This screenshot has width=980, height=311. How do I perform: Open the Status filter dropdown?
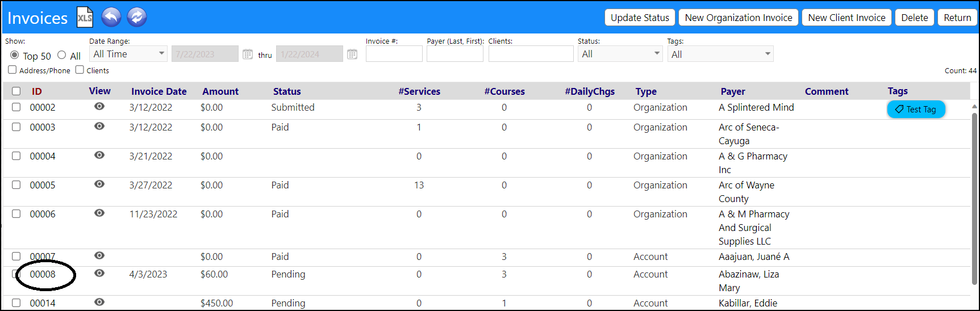(x=620, y=54)
